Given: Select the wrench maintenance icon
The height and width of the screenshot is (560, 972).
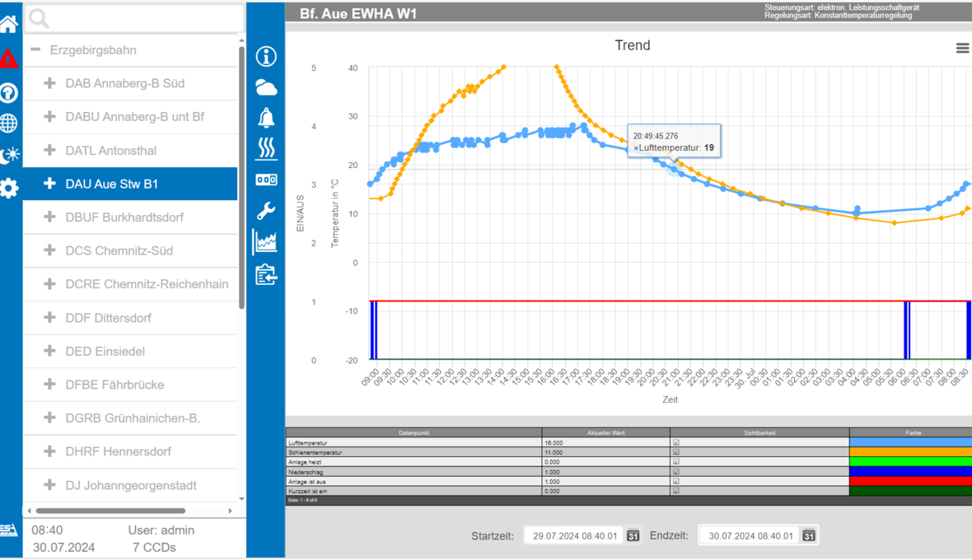Looking at the screenshot, I should coord(266,210).
